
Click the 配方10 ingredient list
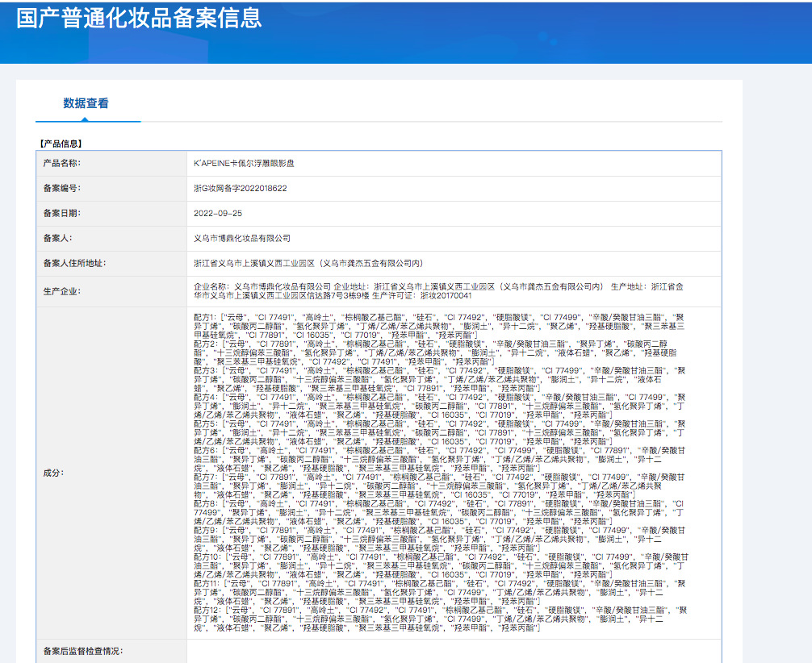(442, 565)
